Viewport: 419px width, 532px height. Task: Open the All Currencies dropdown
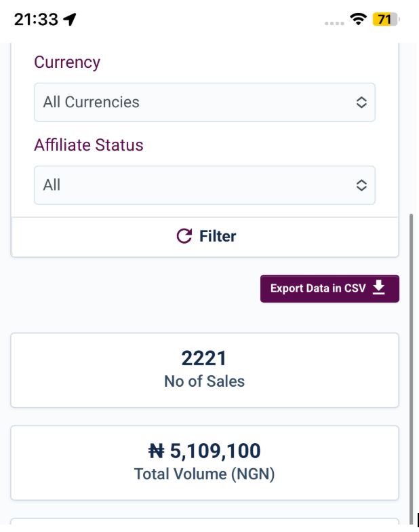[x=203, y=102]
